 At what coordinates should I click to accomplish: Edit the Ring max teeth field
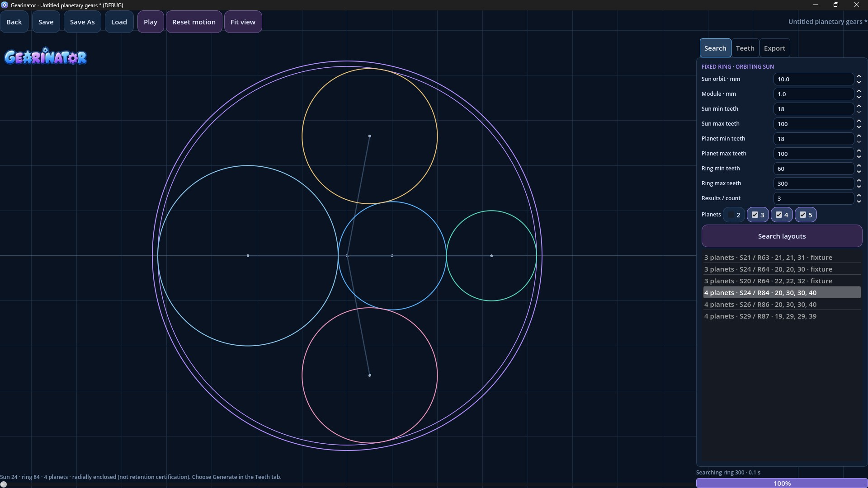coord(813,183)
